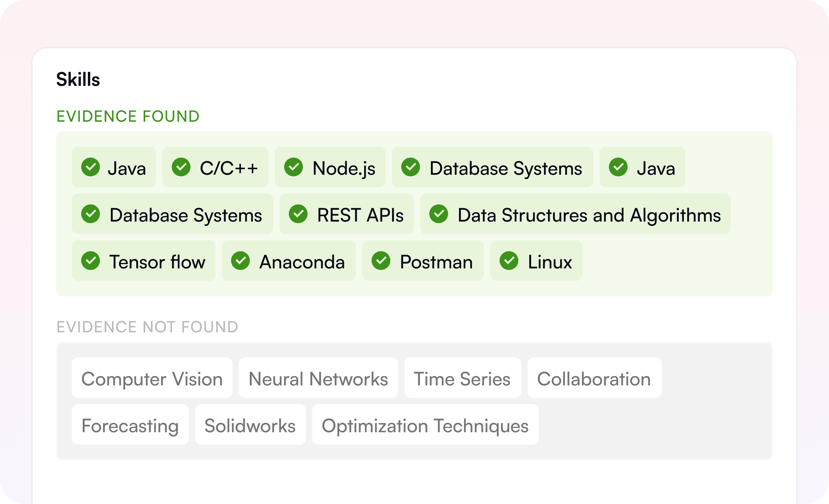
Task: Pick the Collaboration skill tag
Action: point(594,378)
